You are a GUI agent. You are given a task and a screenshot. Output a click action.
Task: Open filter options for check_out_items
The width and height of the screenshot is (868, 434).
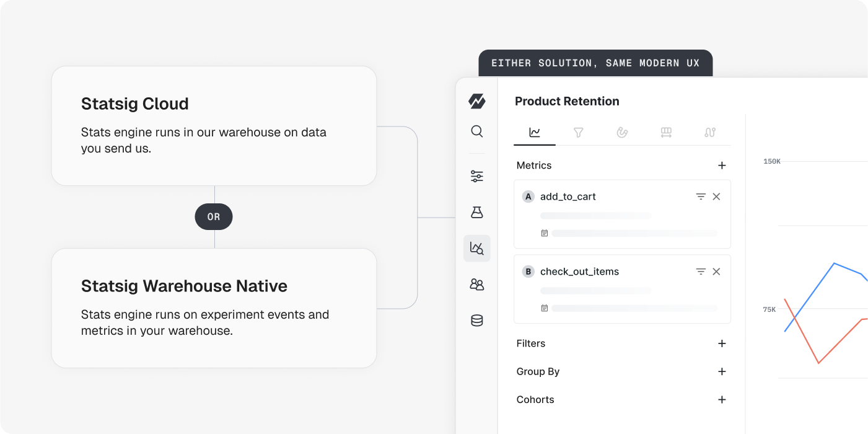(x=701, y=272)
